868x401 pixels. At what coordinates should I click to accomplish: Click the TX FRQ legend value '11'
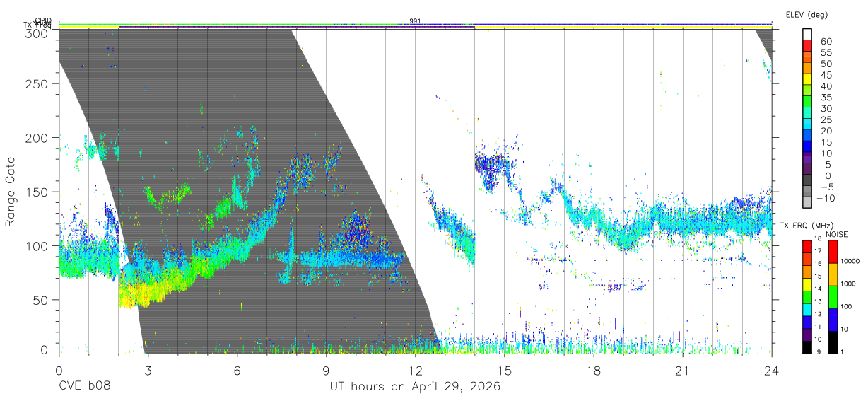point(818,327)
